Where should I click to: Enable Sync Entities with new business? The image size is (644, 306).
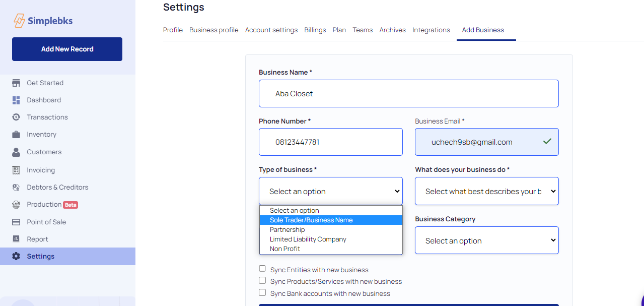coord(262,269)
